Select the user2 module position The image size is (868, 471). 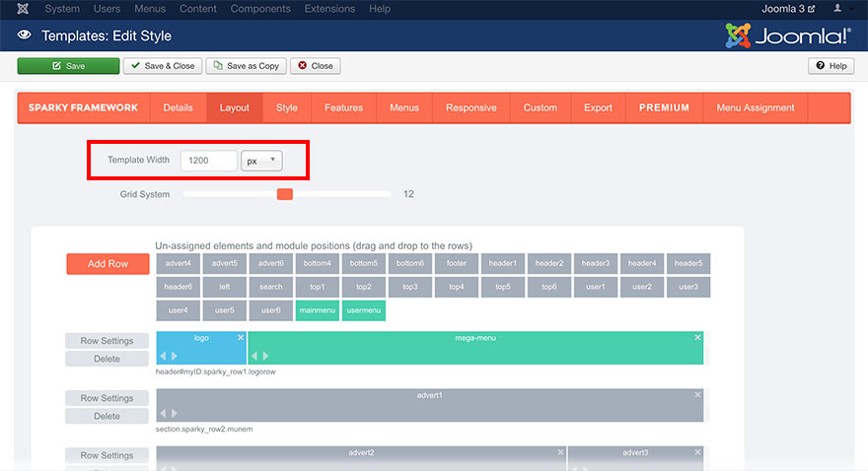(x=642, y=287)
